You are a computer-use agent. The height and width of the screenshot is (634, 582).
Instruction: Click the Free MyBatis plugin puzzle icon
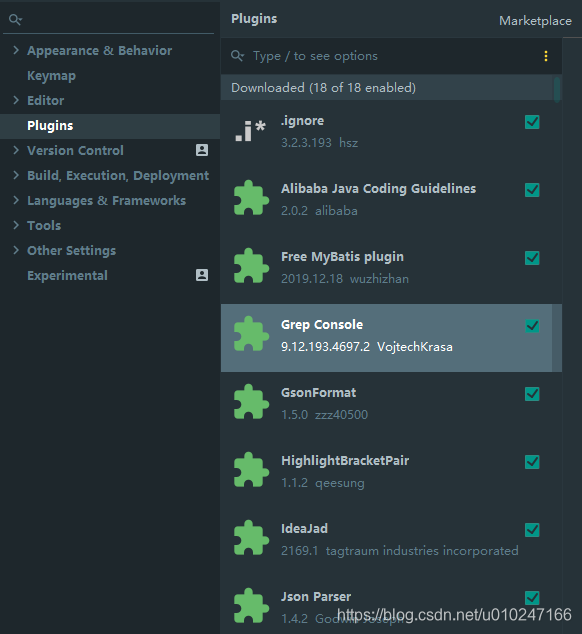pyautogui.click(x=251, y=266)
